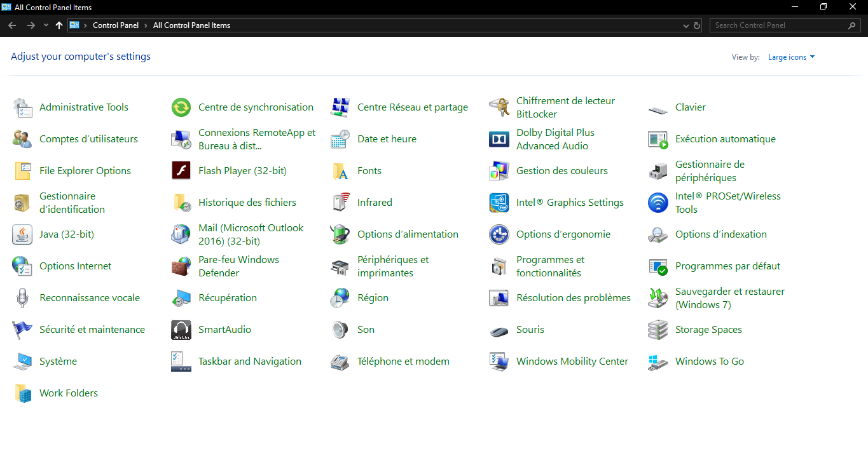Refresh the Control Panel view
Image resolution: width=868 pixels, height=460 pixels.
(697, 25)
